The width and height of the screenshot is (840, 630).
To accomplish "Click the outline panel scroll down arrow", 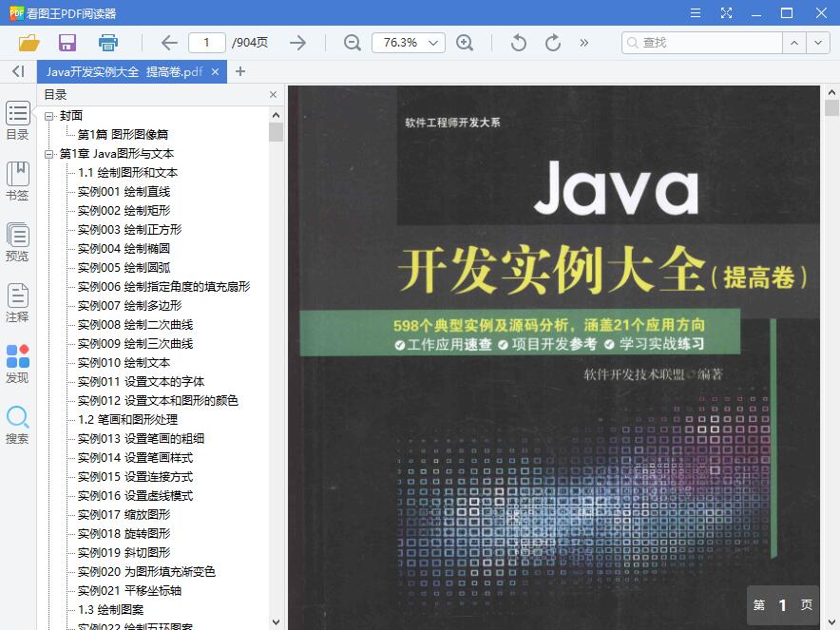I will tap(276, 622).
